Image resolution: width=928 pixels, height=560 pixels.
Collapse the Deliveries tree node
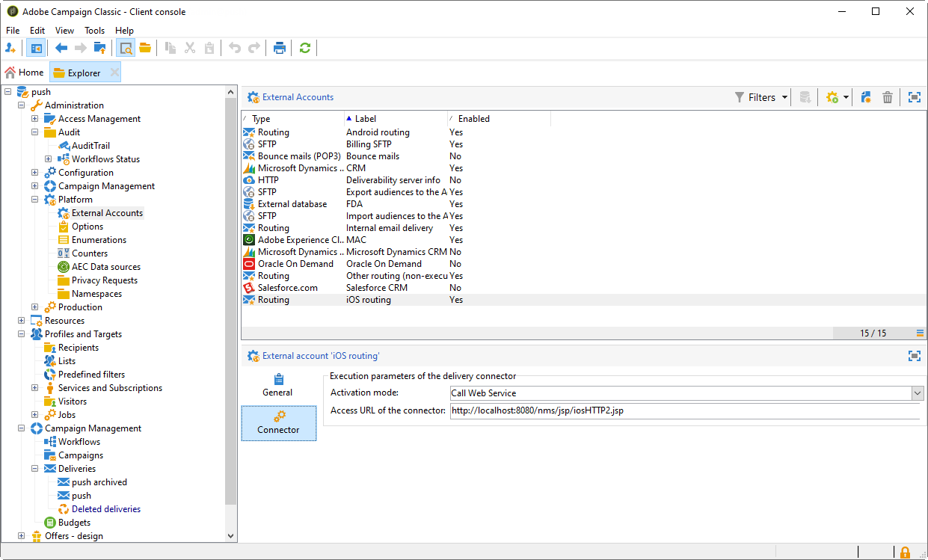click(35, 469)
